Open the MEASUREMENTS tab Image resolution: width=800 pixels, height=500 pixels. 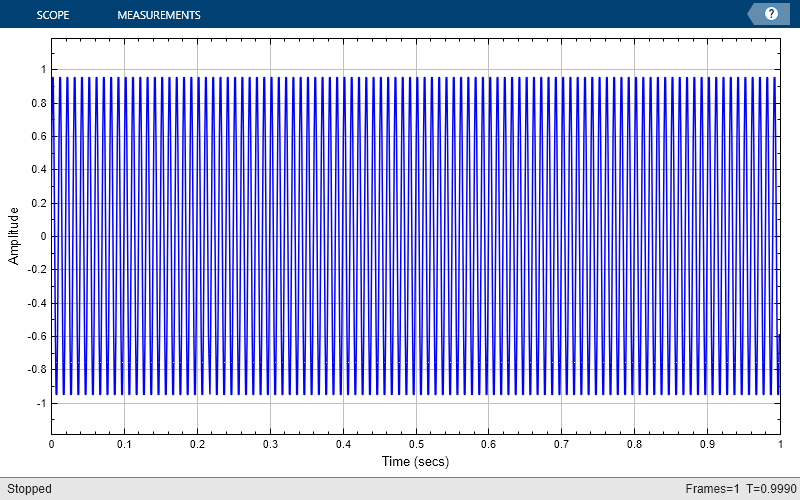pyautogui.click(x=159, y=15)
